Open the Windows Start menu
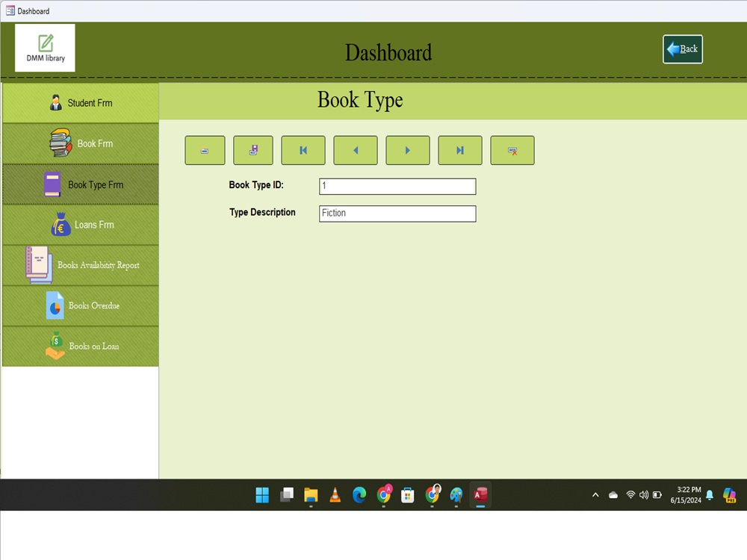 pos(262,495)
